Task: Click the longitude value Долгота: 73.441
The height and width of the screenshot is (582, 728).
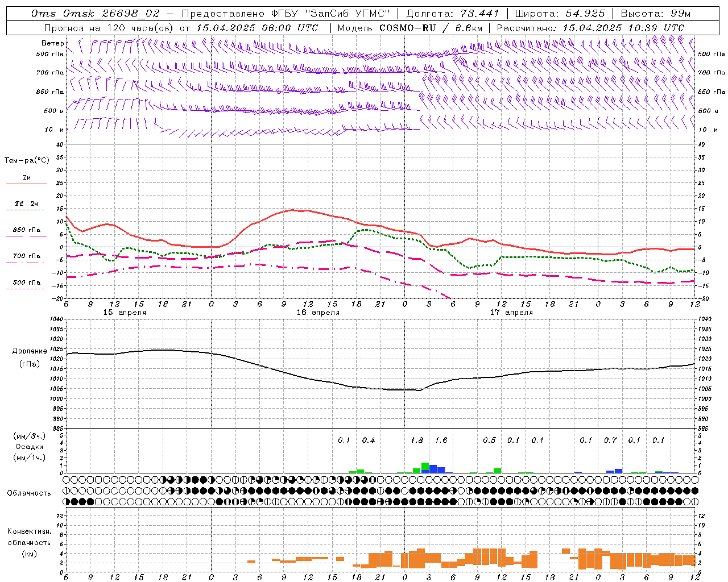Action: (x=453, y=14)
